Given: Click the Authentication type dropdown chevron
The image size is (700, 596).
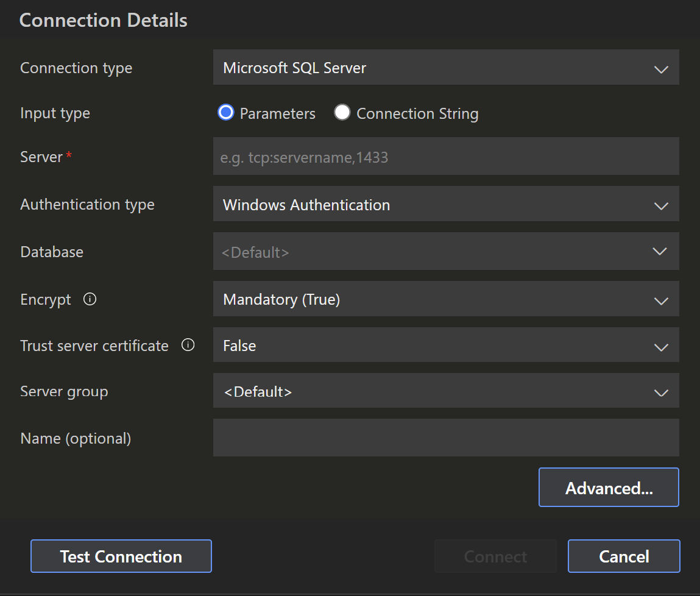Looking at the screenshot, I should click(x=661, y=205).
